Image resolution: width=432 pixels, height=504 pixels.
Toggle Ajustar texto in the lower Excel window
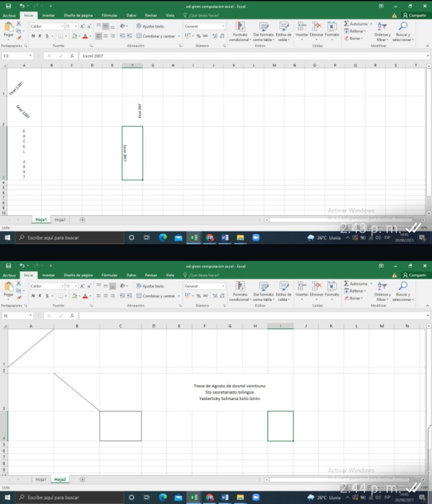(150, 286)
